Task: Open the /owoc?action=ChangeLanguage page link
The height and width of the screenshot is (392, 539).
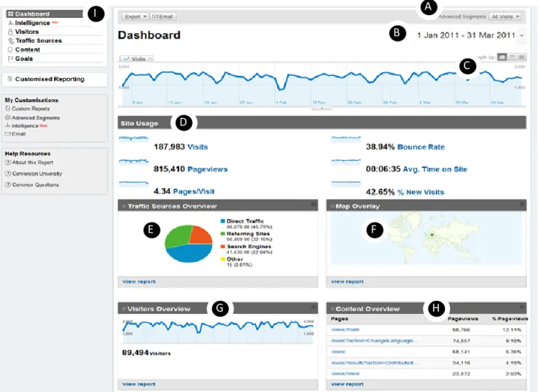Action: pos(373,341)
